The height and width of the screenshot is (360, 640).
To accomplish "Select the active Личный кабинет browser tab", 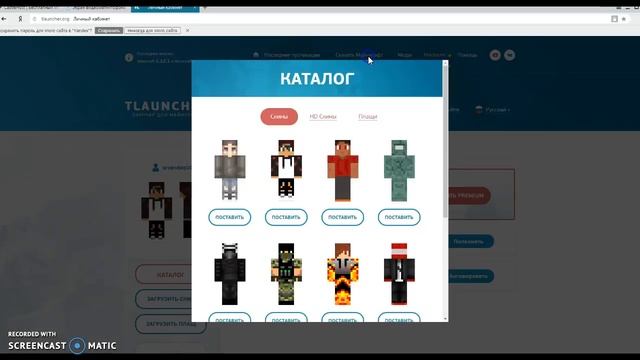I will (165, 8).
